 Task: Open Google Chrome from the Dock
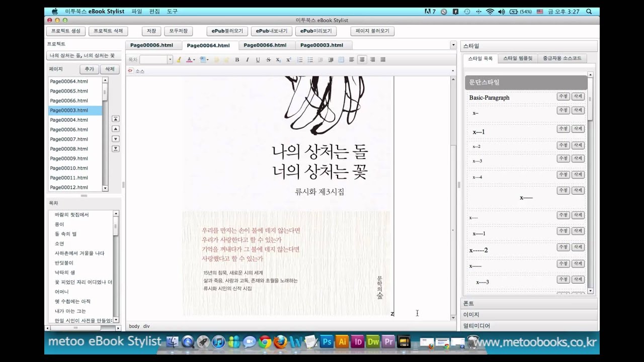click(x=265, y=342)
